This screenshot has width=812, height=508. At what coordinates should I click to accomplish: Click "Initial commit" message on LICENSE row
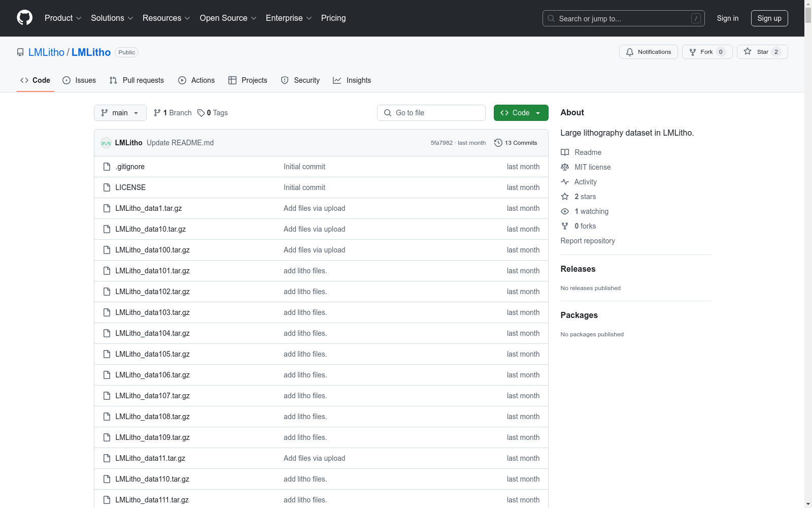(304, 187)
